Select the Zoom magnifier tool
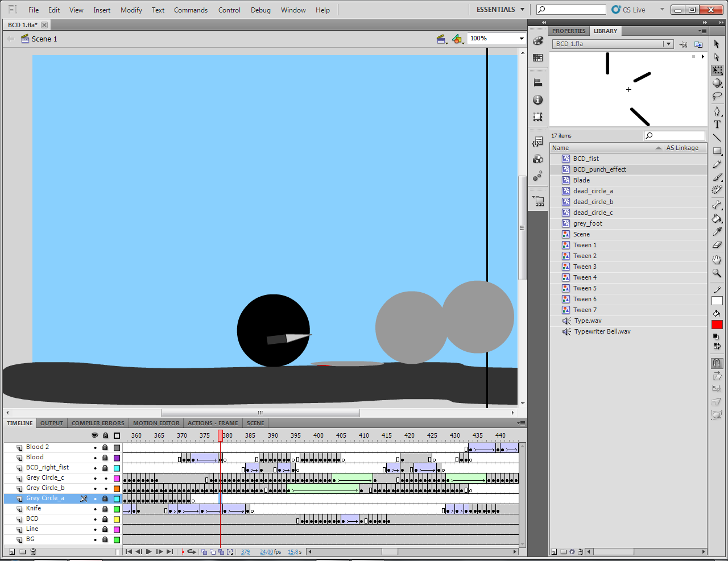This screenshot has height=561, width=728. (717, 273)
